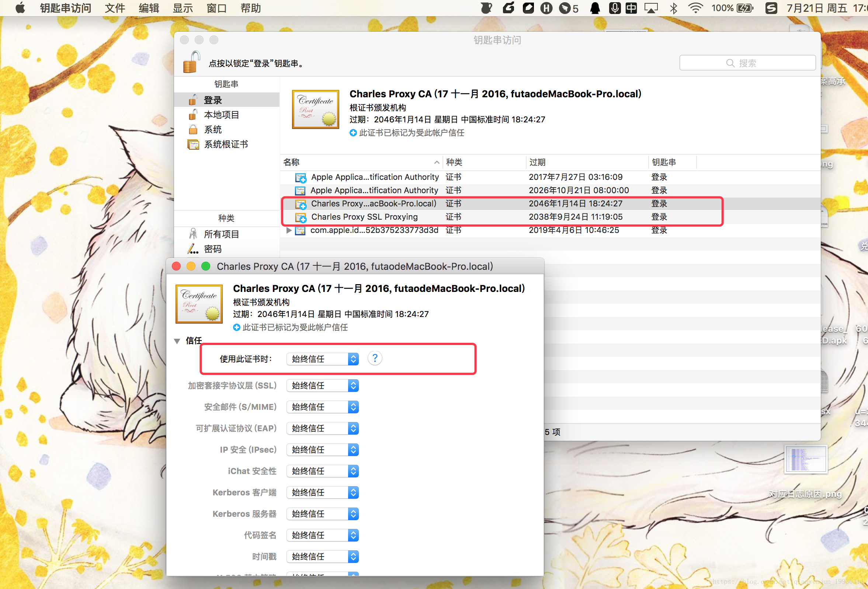Open the 文件 menu
The height and width of the screenshot is (589, 868).
[115, 8]
